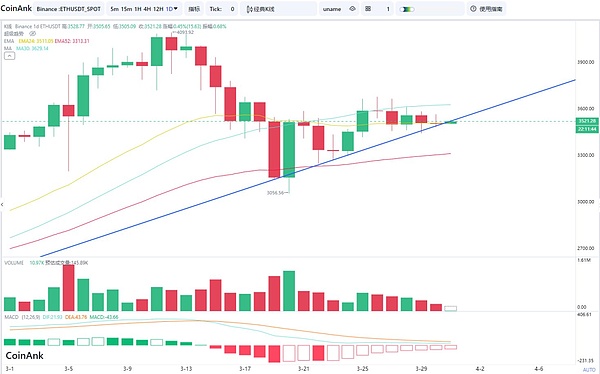Click the CoinAnk logo at top left
The width and height of the screenshot is (600, 374).
point(16,8)
